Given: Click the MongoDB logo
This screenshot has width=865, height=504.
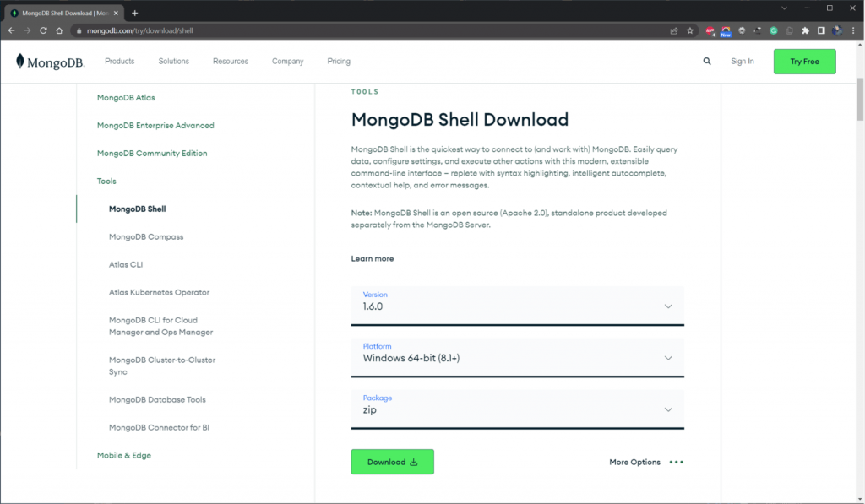Looking at the screenshot, I should (x=50, y=62).
